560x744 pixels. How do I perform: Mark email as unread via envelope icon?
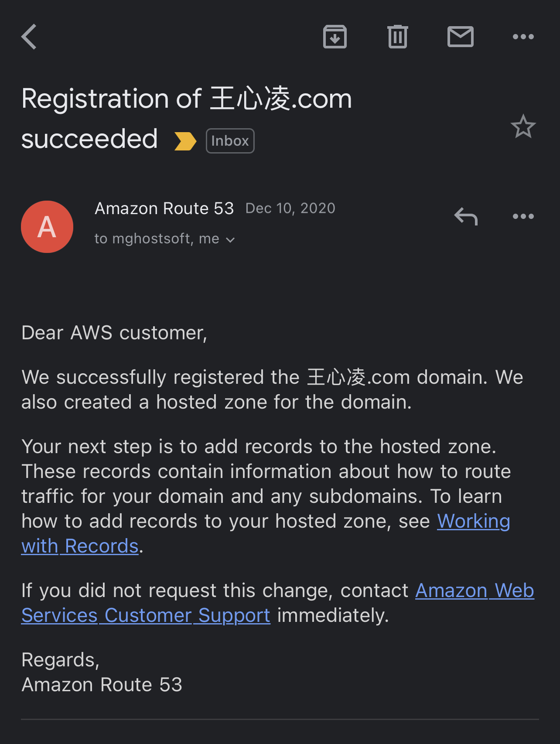[460, 37]
